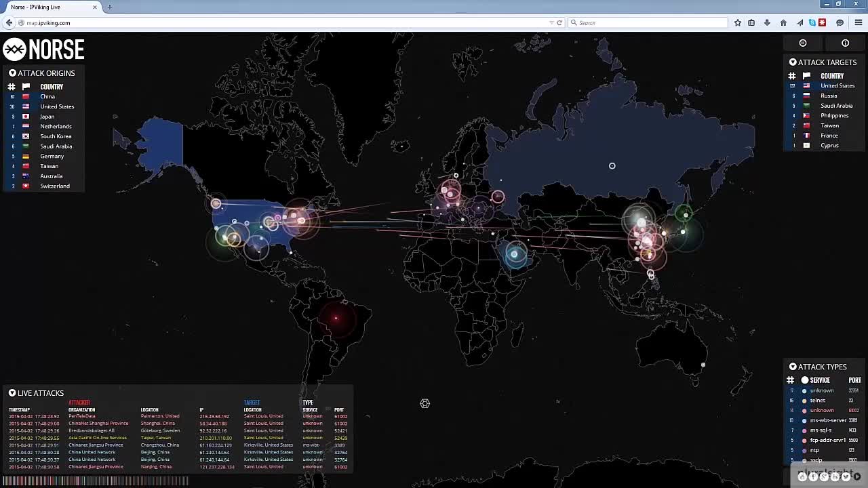Open the bookmarks list icon
The image size is (868, 488).
pyautogui.click(x=751, y=22)
